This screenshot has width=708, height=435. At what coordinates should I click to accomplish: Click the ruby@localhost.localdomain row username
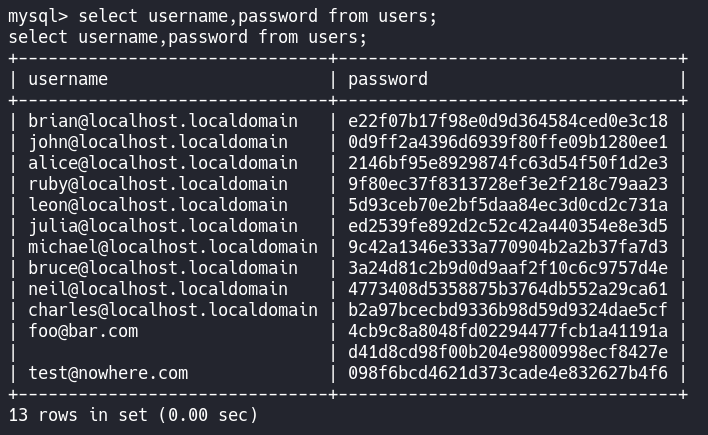click(x=157, y=184)
